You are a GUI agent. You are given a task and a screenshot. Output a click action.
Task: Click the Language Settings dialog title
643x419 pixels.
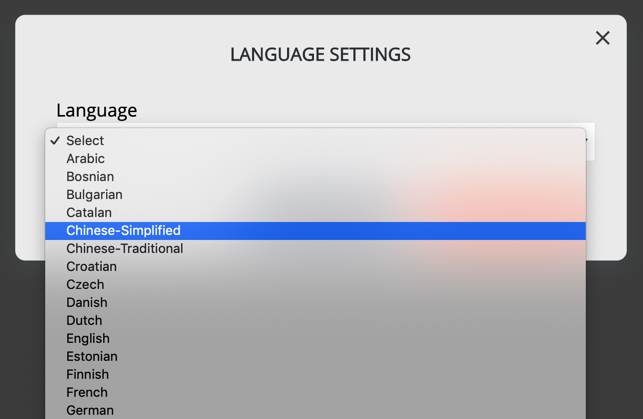(320, 55)
